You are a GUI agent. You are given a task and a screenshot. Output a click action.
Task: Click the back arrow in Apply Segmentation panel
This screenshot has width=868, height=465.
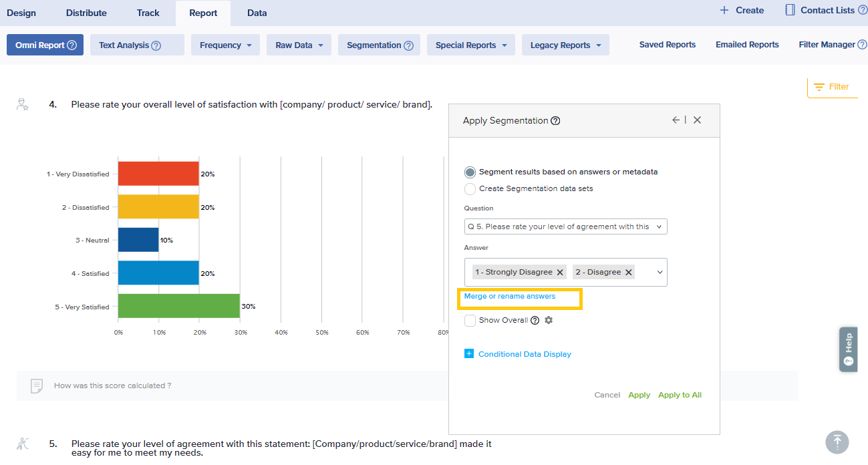coord(676,120)
